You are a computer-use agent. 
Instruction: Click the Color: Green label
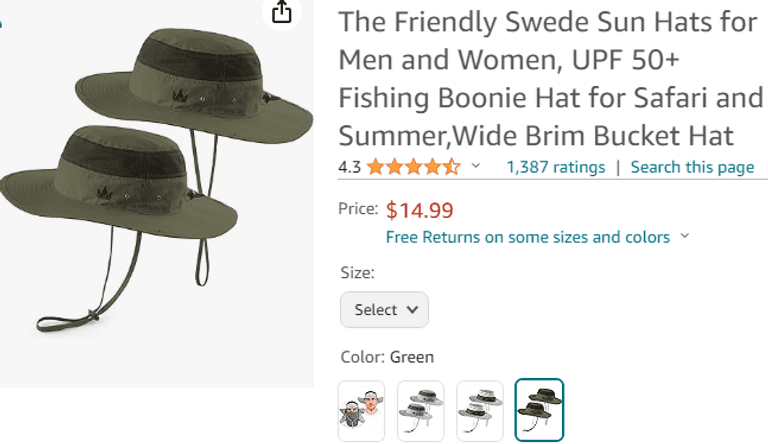386,357
